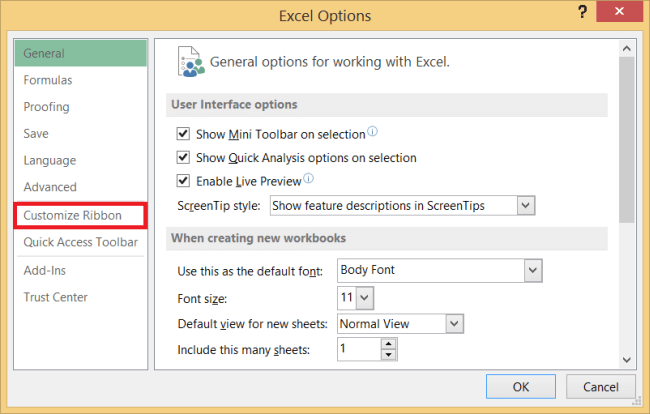
Task: Click the Include this many sheets field
Action: (x=358, y=349)
